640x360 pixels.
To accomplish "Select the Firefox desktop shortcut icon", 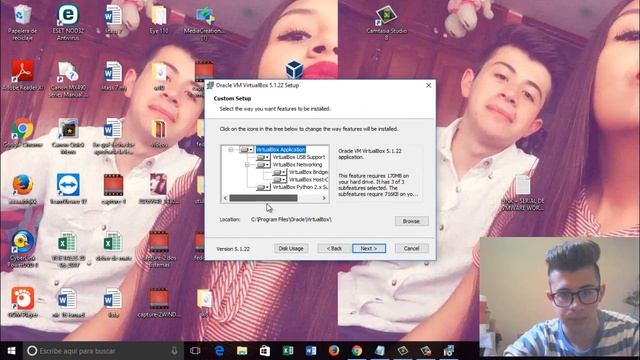I will coord(22,190).
